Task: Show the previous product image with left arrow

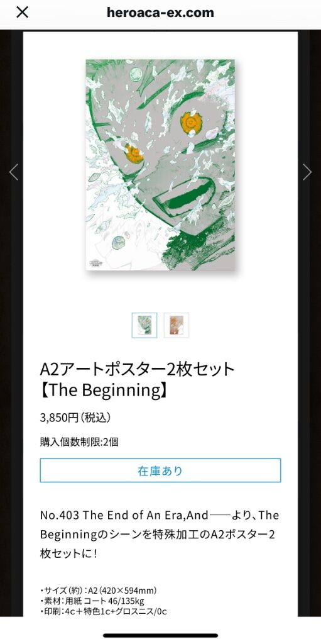Action: pos(14,172)
